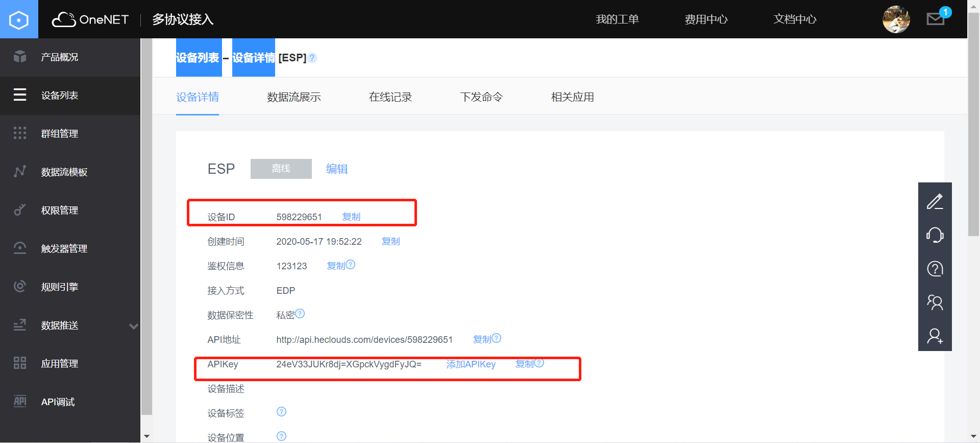Click the APIKey value 24eV33JUKr8dj=XGpckVygdFyJQ=
The height and width of the screenshot is (443, 980).
(349, 364)
